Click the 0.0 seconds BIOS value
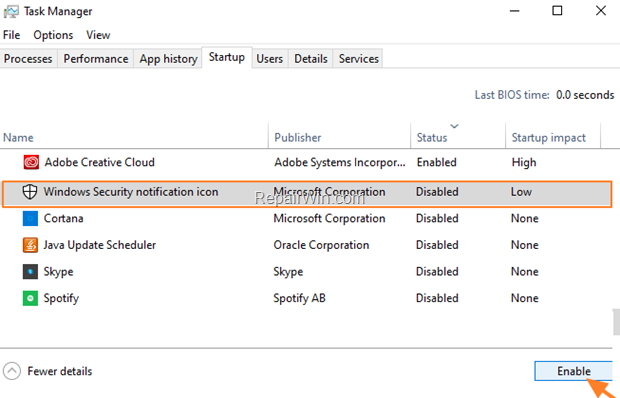 click(x=585, y=95)
